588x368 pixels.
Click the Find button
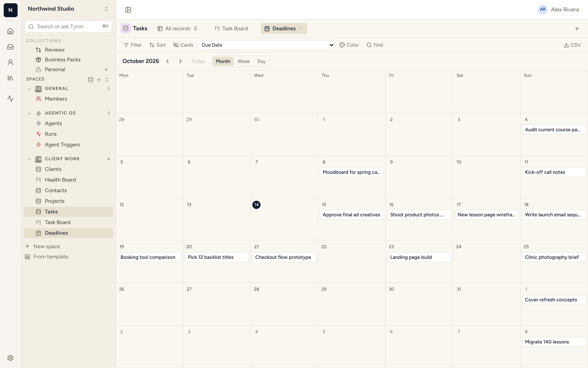pos(375,45)
